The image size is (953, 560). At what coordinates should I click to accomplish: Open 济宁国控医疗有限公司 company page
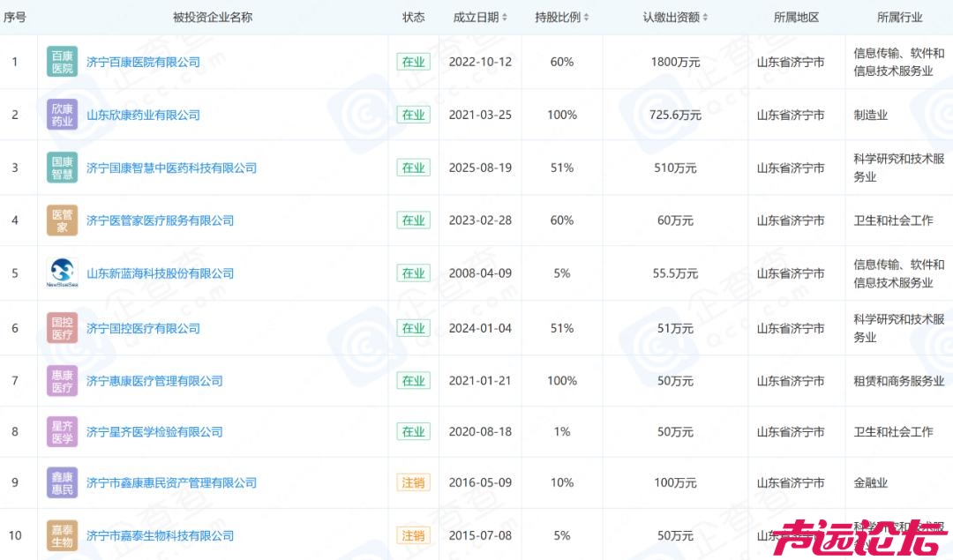pyautogui.click(x=141, y=327)
